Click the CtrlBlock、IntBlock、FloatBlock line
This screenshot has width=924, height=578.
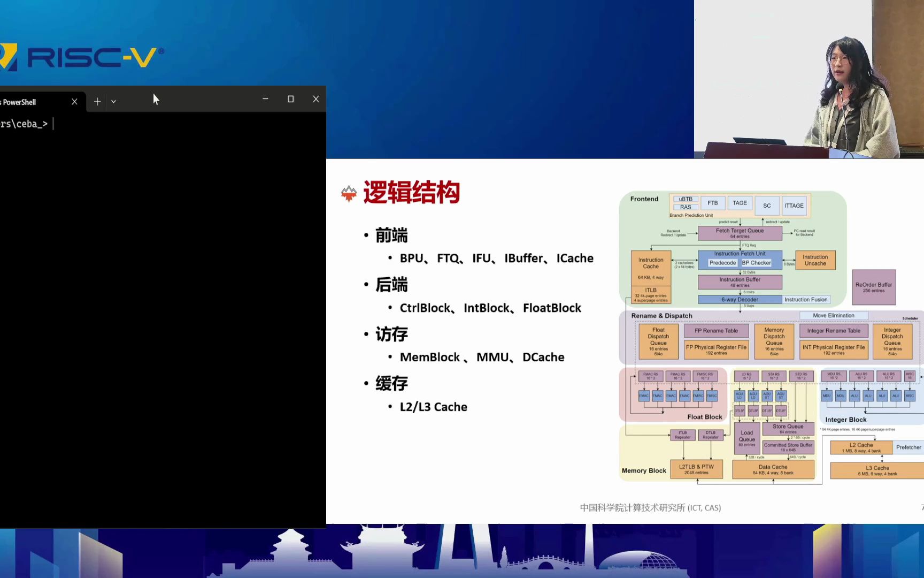point(490,308)
